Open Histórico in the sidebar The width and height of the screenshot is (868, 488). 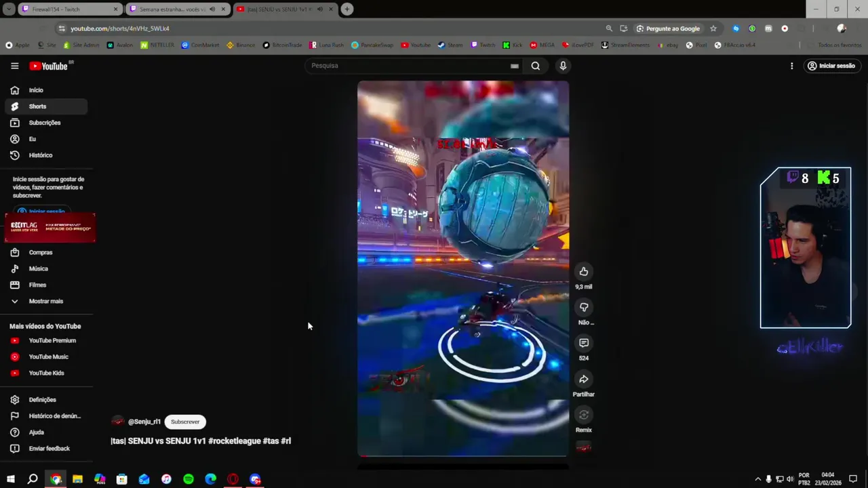pos(46,155)
